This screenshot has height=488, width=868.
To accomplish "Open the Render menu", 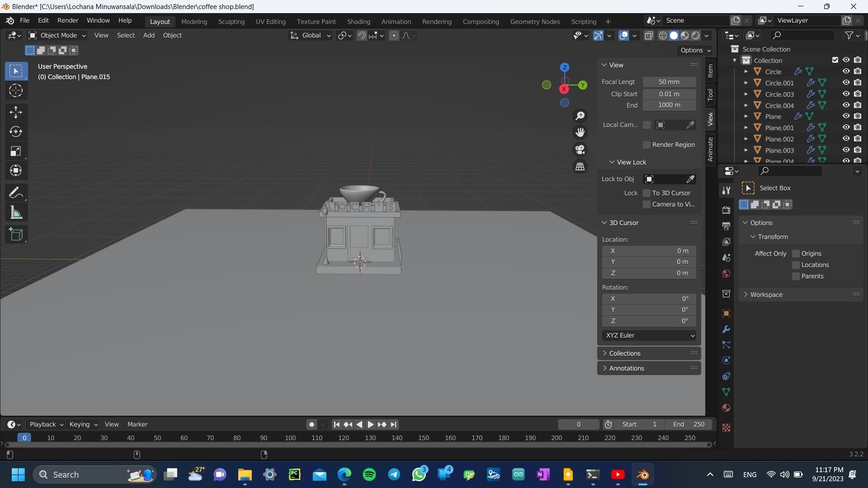I will point(67,20).
